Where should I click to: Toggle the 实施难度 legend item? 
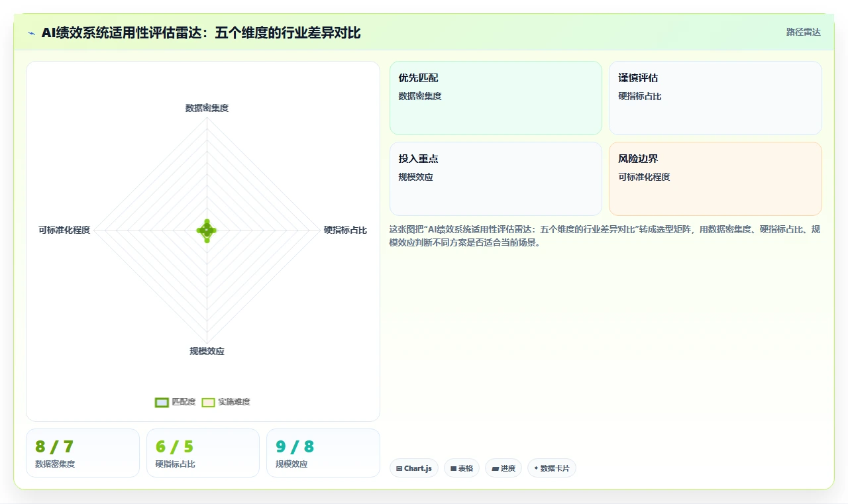pyautogui.click(x=226, y=402)
